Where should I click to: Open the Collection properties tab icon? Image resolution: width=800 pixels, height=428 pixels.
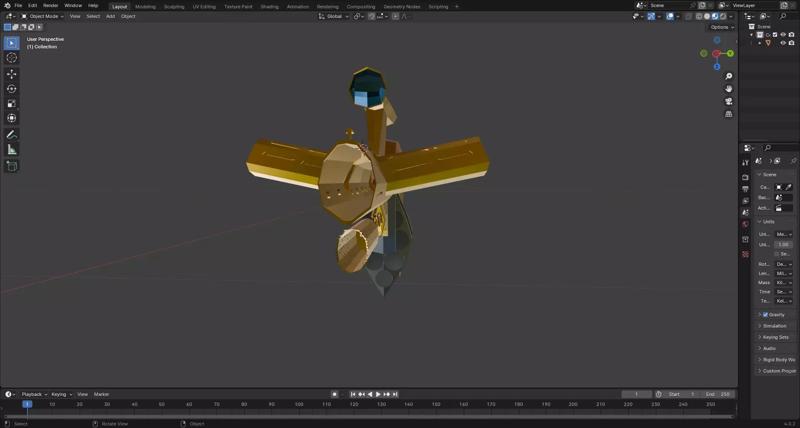pyautogui.click(x=745, y=239)
